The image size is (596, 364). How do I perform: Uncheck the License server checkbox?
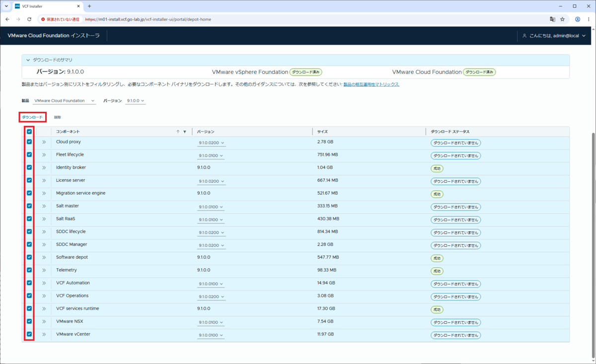coord(29,180)
